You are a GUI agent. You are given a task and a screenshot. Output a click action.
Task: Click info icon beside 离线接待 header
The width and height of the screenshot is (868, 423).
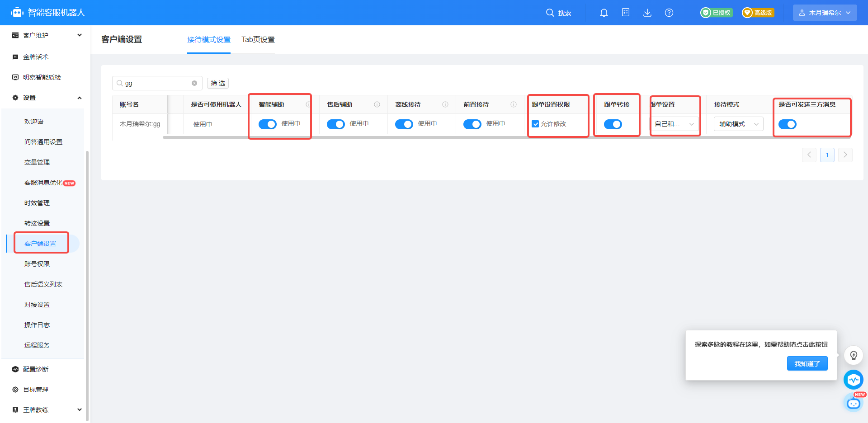point(445,104)
